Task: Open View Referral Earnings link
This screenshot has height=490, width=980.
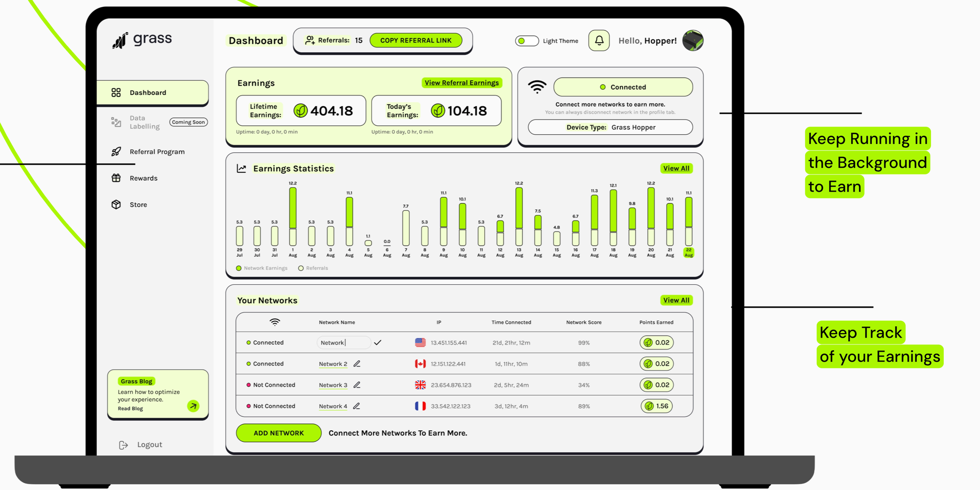Action: click(x=462, y=83)
